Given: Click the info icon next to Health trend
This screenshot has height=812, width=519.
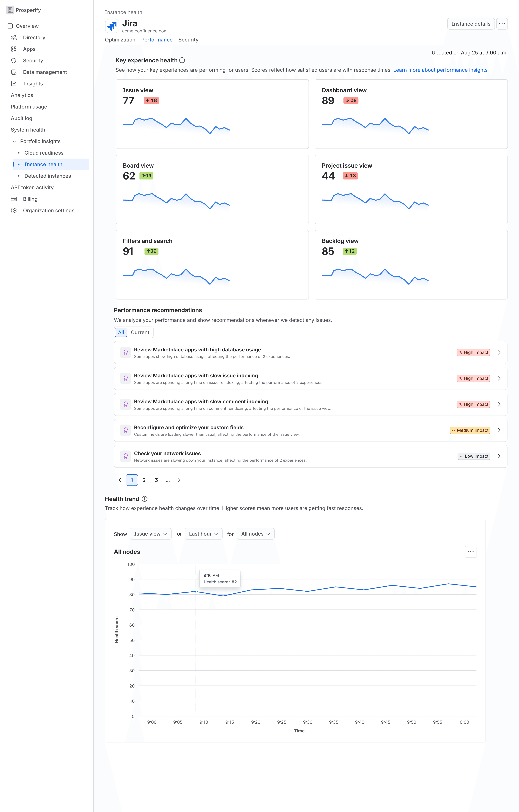Looking at the screenshot, I should point(144,499).
